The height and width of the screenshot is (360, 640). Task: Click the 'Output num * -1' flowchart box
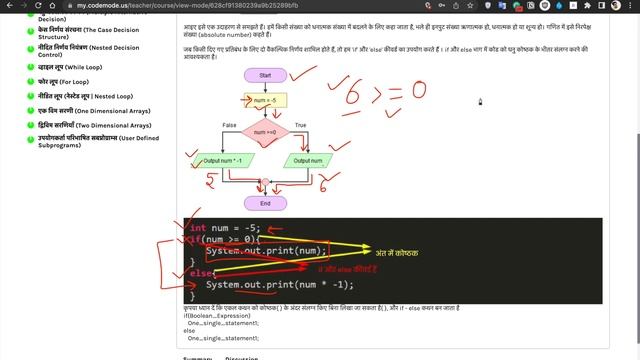pyautogui.click(x=223, y=161)
